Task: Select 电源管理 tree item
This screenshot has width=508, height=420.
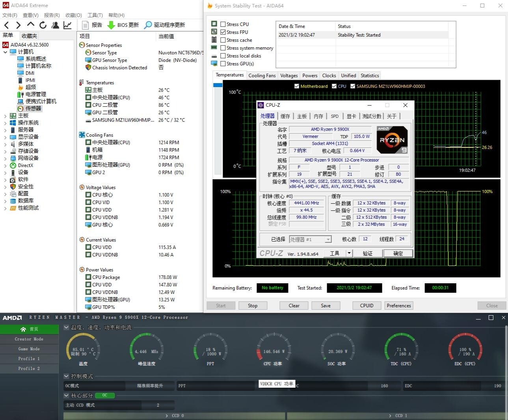Action: pos(32,94)
